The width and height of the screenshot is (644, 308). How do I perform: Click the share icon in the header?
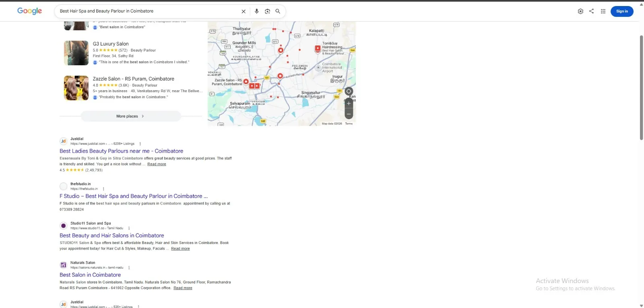[x=591, y=11]
